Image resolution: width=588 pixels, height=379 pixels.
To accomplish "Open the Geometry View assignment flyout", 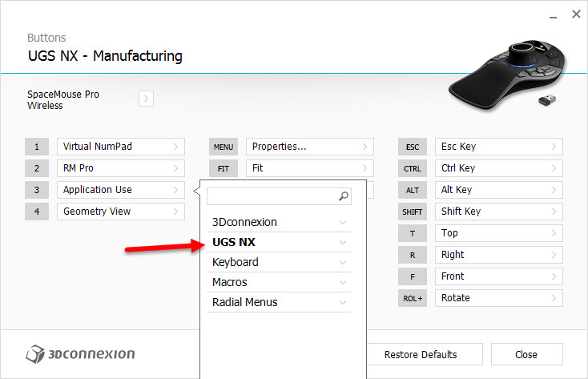I will pos(121,212).
